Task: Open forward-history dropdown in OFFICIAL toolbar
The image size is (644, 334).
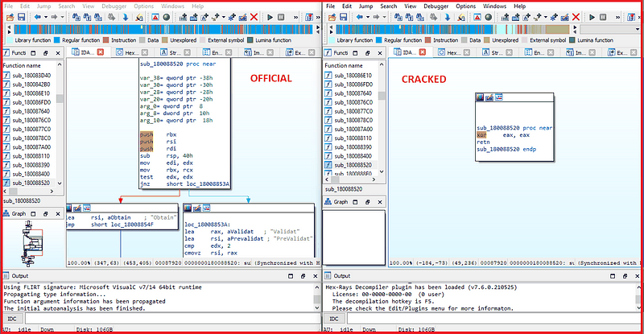Action: [x=62, y=17]
